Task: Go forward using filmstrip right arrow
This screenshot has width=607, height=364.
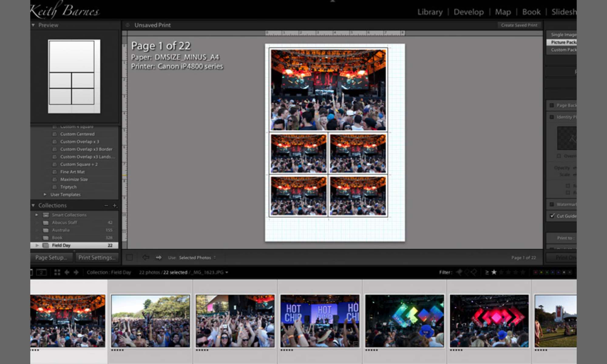Action: coord(76,272)
